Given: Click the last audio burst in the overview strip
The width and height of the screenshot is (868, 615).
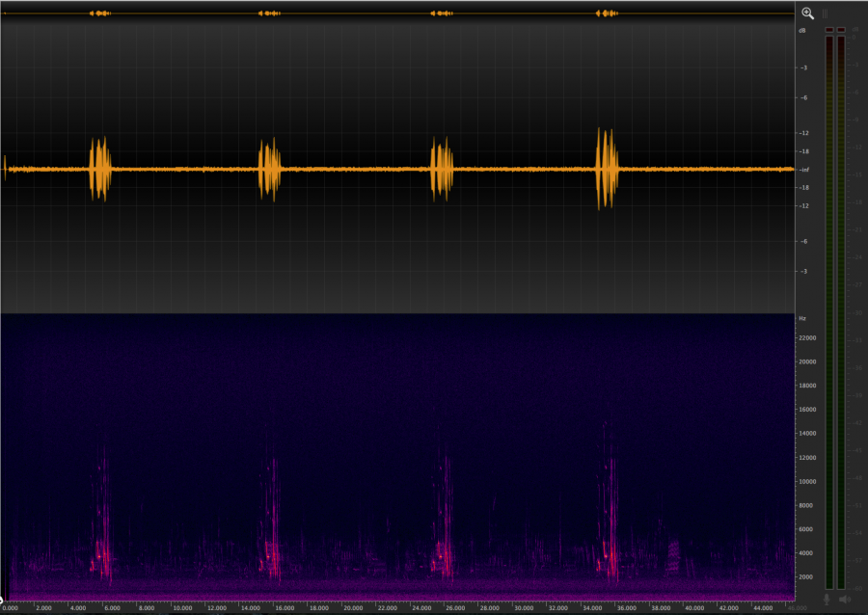Looking at the screenshot, I should pos(605,13).
